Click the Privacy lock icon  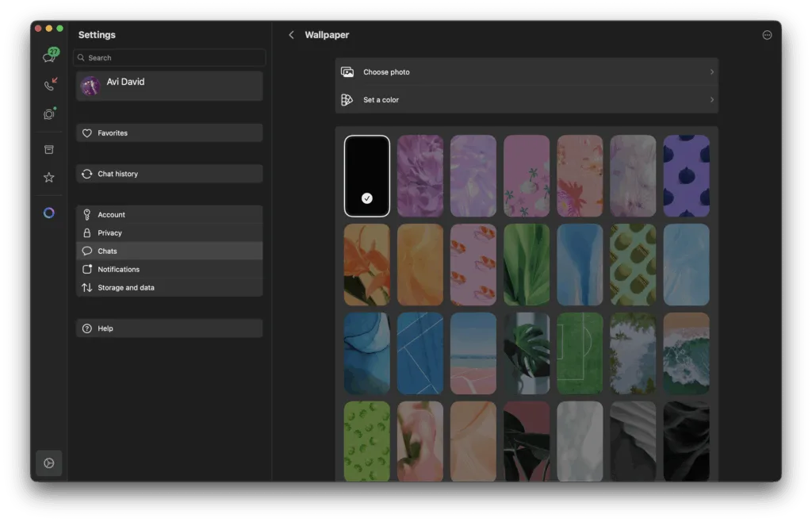click(87, 233)
